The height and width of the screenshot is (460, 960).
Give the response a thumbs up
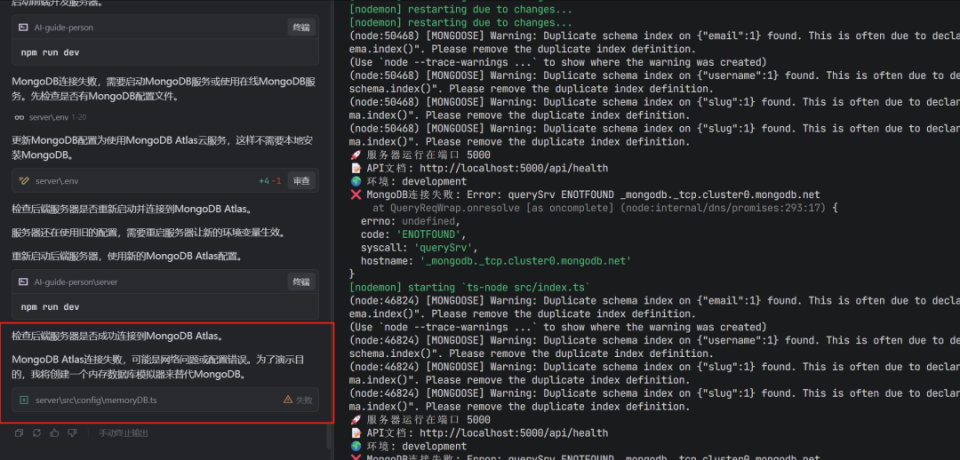55,433
